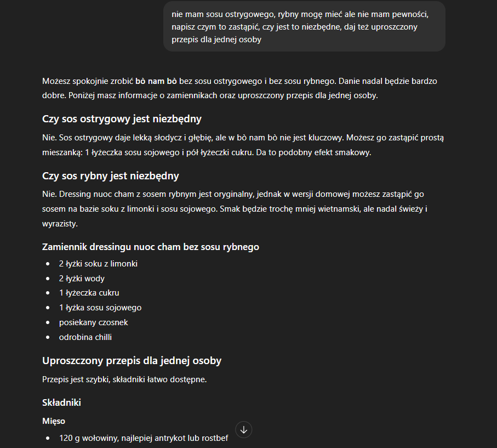Viewport: 497px width, 448px height.
Task: Click the bold "bò nam bò" text
Action: point(156,81)
